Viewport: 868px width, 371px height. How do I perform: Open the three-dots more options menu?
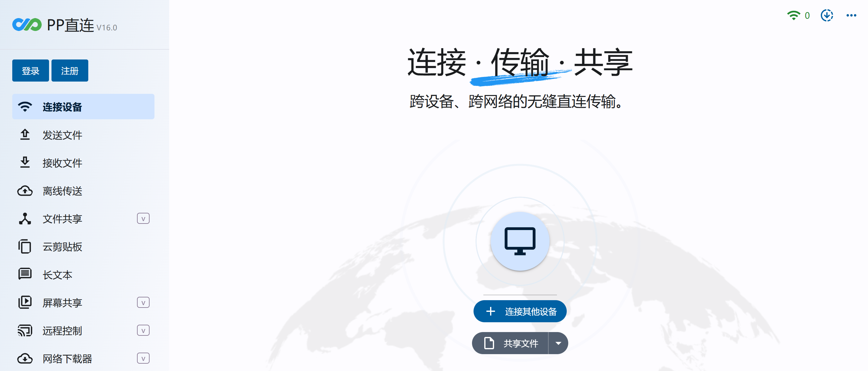click(851, 15)
